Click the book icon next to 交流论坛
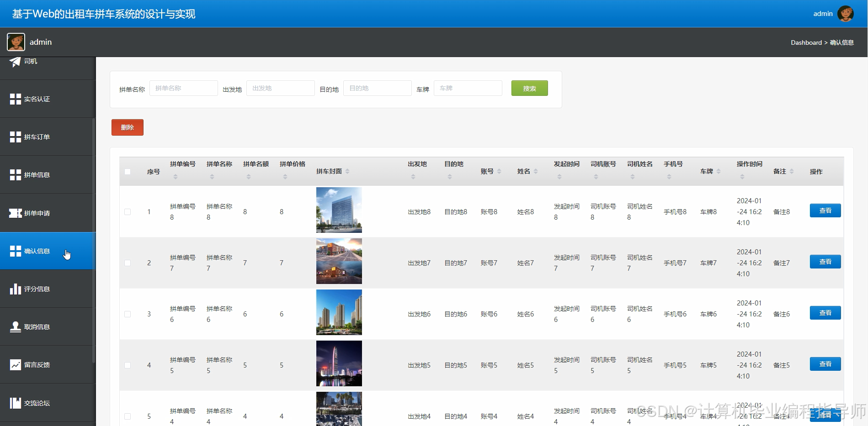Viewport: 868px width, 426px height. 16,403
